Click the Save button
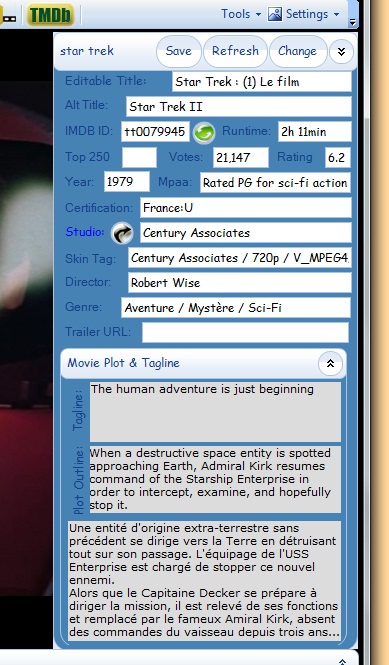Screen dimensions: 389x665 179,51
